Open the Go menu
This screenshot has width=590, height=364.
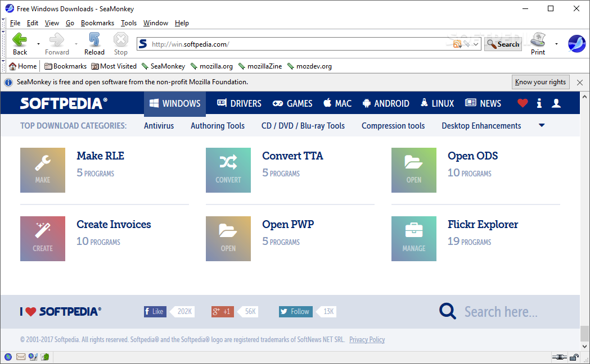click(x=70, y=23)
